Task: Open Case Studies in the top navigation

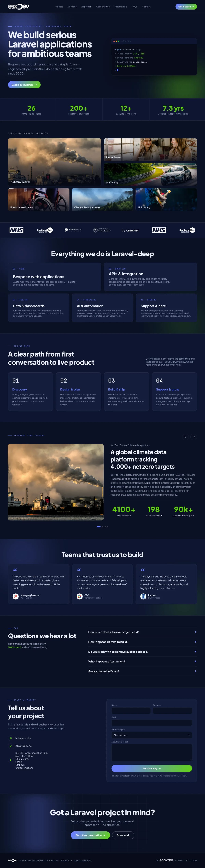Action: tap(103, 7)
